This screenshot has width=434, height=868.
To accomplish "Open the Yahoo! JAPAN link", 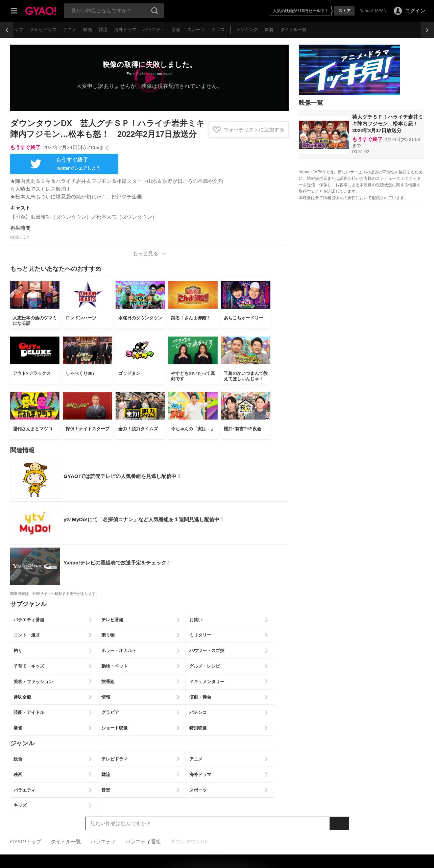I will [373, 11].
